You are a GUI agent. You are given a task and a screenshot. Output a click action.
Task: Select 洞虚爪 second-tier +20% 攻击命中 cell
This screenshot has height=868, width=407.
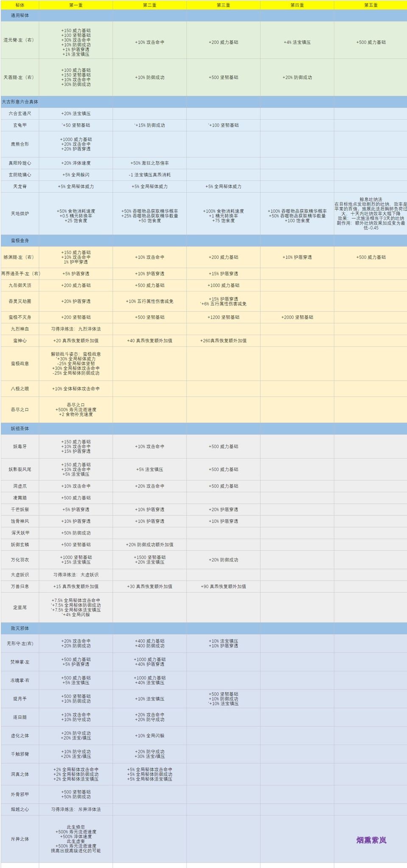click(x=150, y=486)
